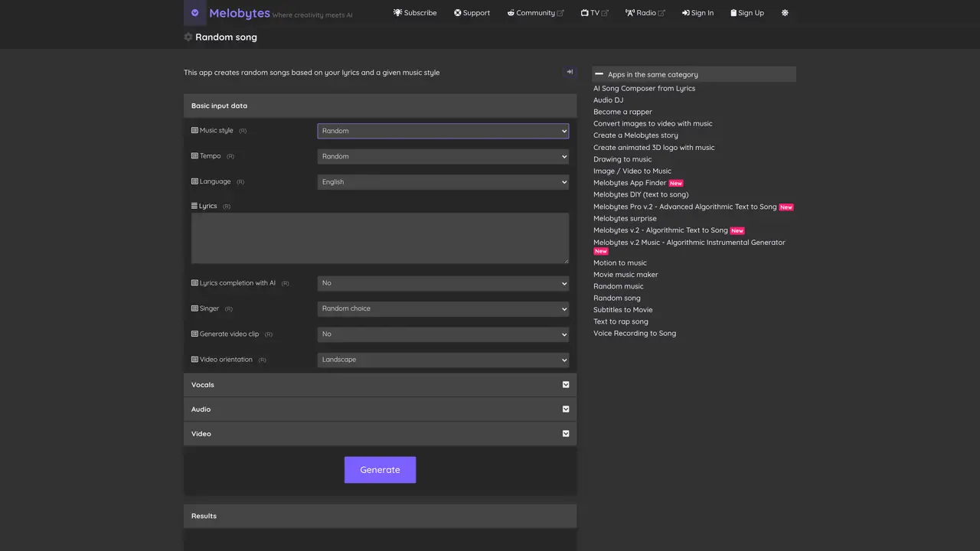Open Random music link
This screenshot has height=551, width=980.
tap(619, 286)
